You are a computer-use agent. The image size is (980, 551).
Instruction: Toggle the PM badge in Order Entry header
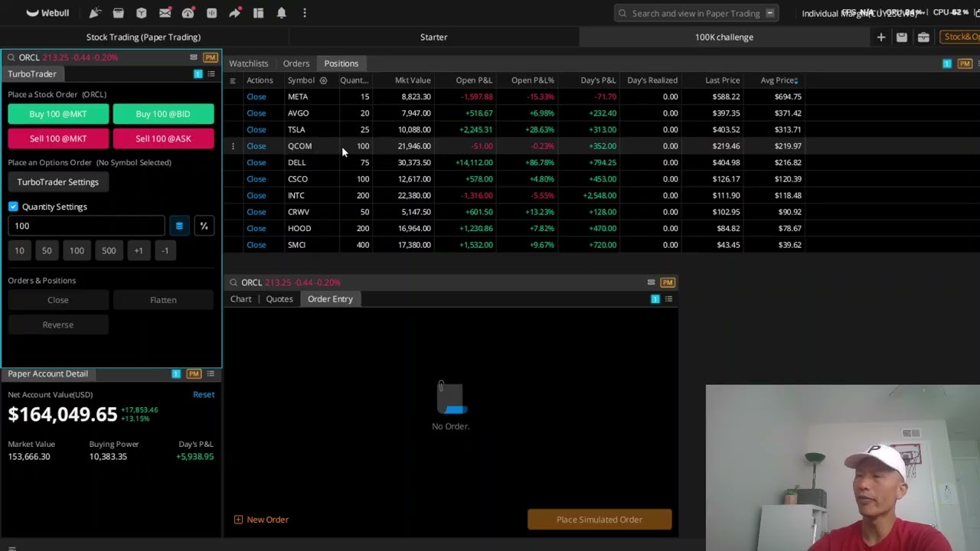[668, 282]
